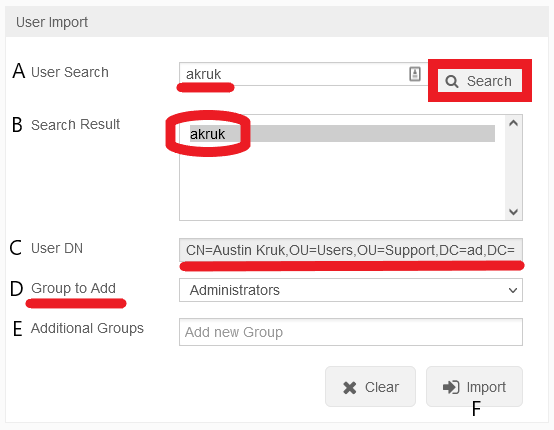The width and height of the screenshot is (554, 430).
Task: Click the Clear button
Action: pyautogui.click(x=370, y=387)
